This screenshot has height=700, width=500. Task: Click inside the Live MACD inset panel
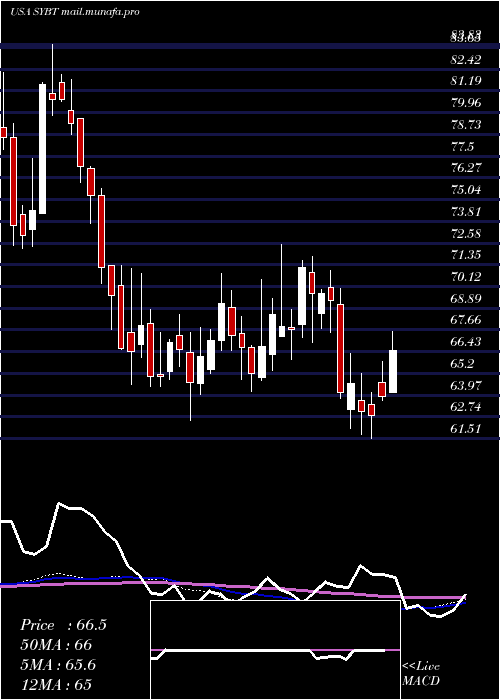pyautogui.click(x=275, y=650)
